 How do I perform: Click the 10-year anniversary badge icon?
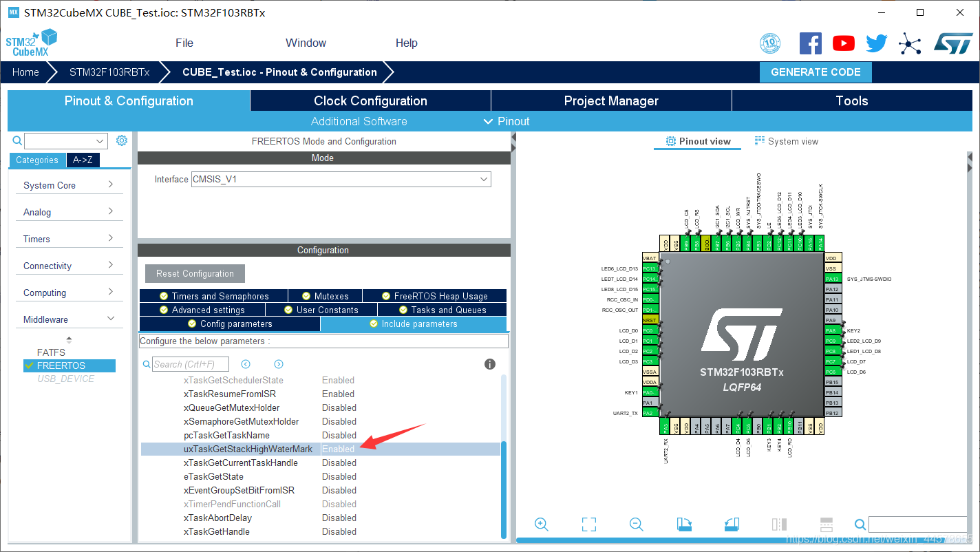click(x=770, y=43)
